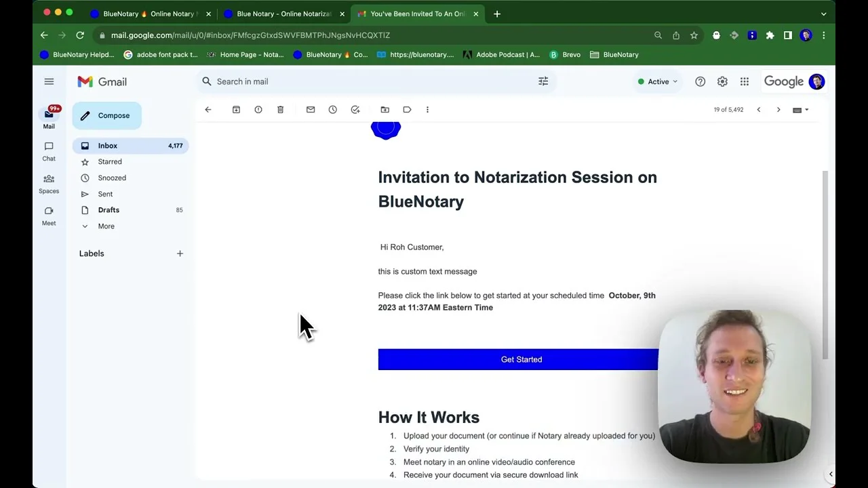Bookmark this page with the star icon
Image resolution: width=868 pixels, height=488 pixels.
click(x=694, y=35)
